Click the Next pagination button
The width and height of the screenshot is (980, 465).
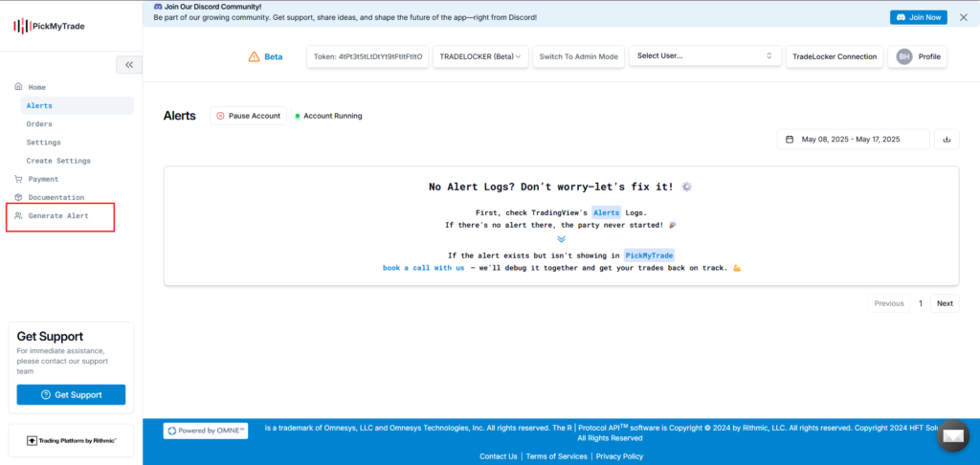pyautogui.click(x=945, y=303)
